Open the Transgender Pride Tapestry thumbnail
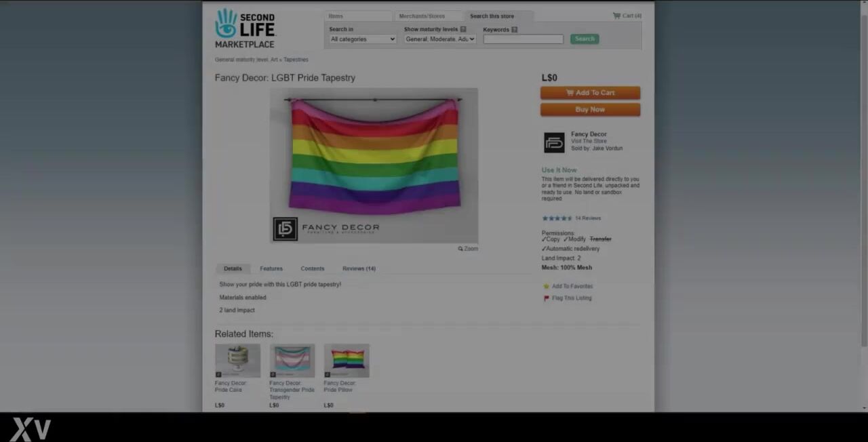 click(292, 361)
